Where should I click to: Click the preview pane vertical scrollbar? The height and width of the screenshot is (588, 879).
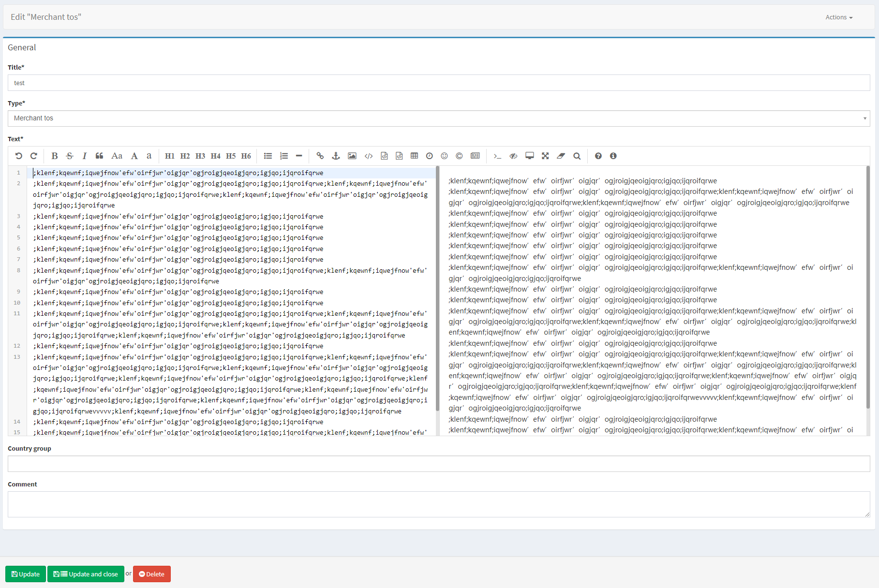click(868, 290)
